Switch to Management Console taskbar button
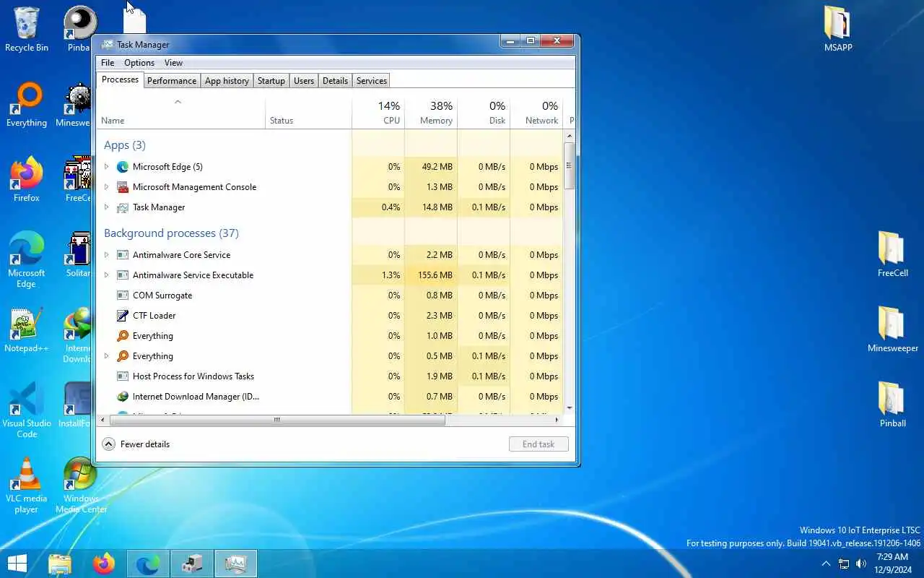The image size is (924, 578). coord(192,564)
